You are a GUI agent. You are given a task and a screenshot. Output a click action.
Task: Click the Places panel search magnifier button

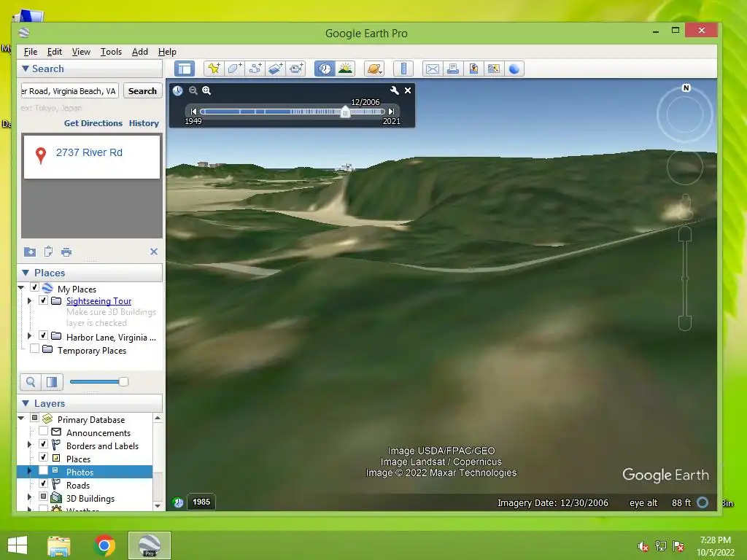coord(31,382)
